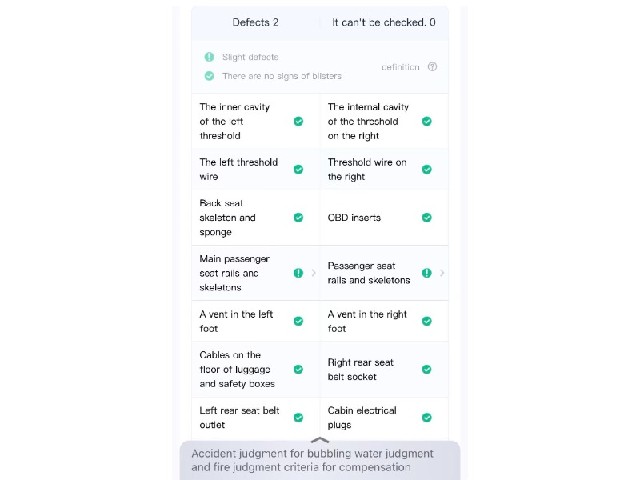Open the definition link
The image size is (640, 480).
click(x=400, y=67)
